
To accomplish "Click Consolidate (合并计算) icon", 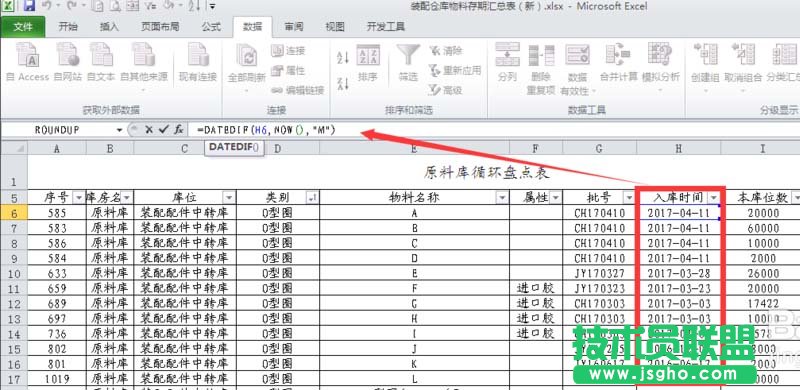I will [x=618, y=63].
